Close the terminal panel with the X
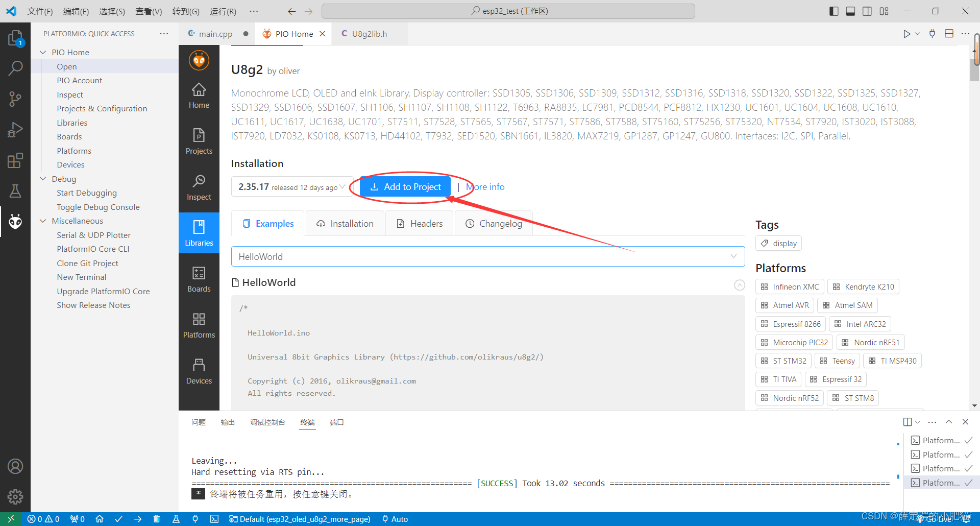 965,422
